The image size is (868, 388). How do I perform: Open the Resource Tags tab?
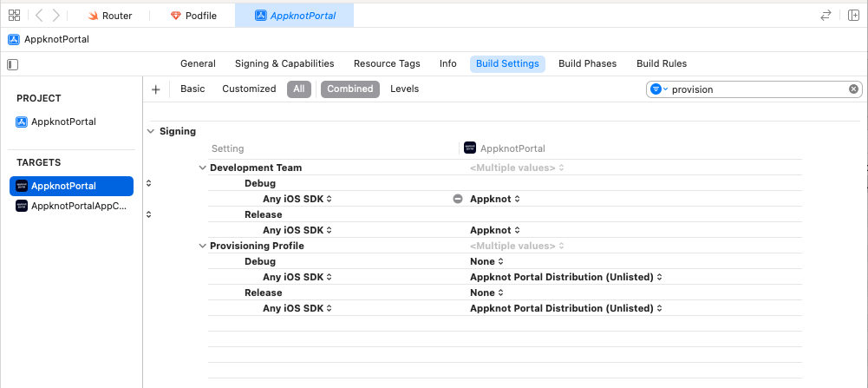coord(387,63)
